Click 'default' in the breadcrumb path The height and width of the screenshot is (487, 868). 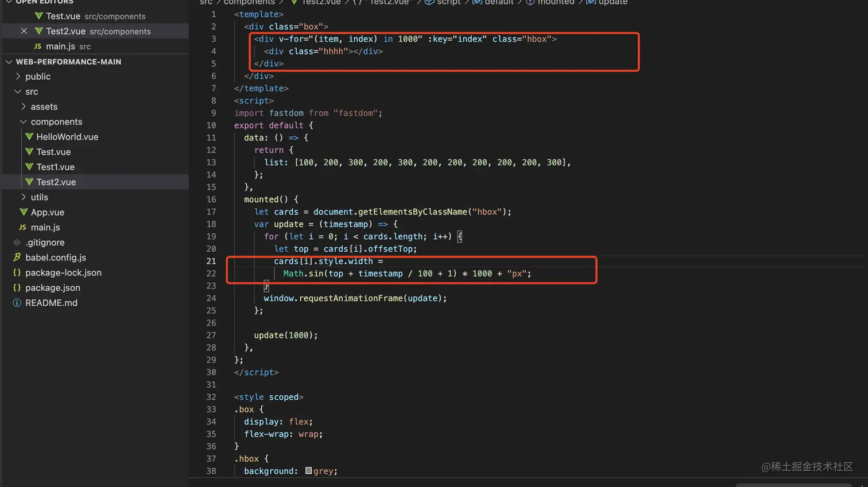click(x=499, y=2)
